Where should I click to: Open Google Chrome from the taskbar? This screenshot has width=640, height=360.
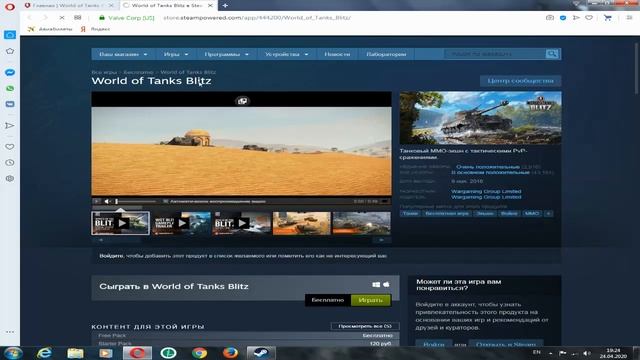(199, 353)
